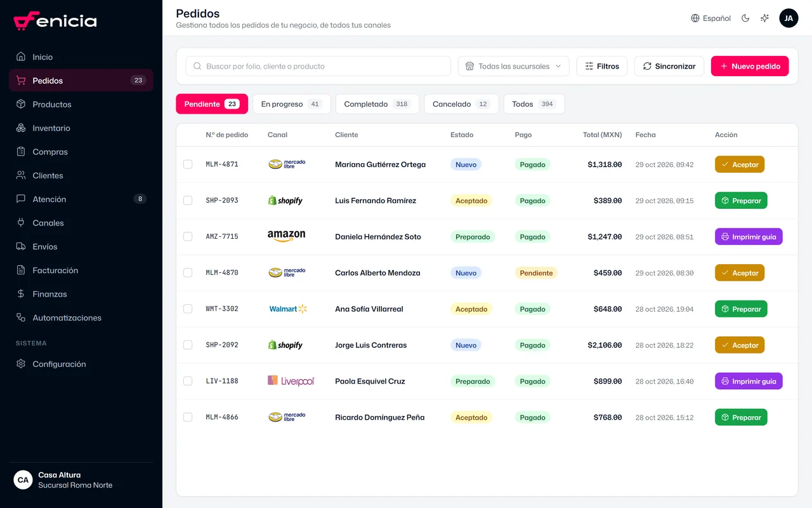Click the Productos box icon
This screenshot has width=812, height=508.
coord(21,104)
